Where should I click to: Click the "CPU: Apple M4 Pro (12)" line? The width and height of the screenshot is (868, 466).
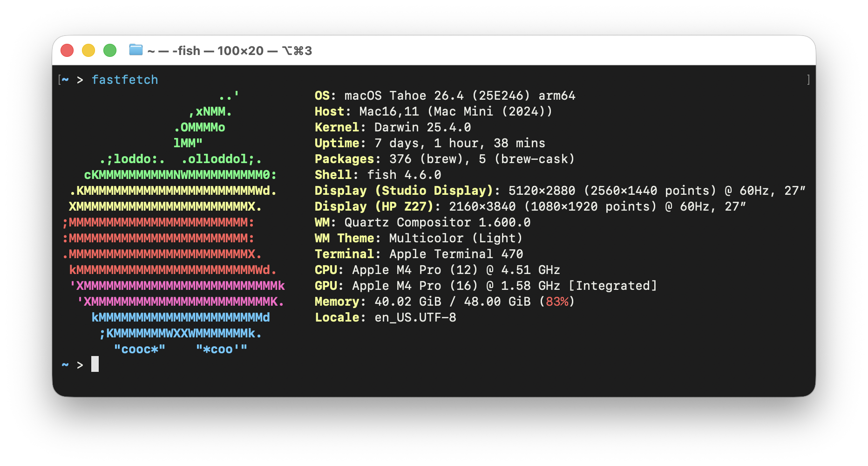point(438,270)
